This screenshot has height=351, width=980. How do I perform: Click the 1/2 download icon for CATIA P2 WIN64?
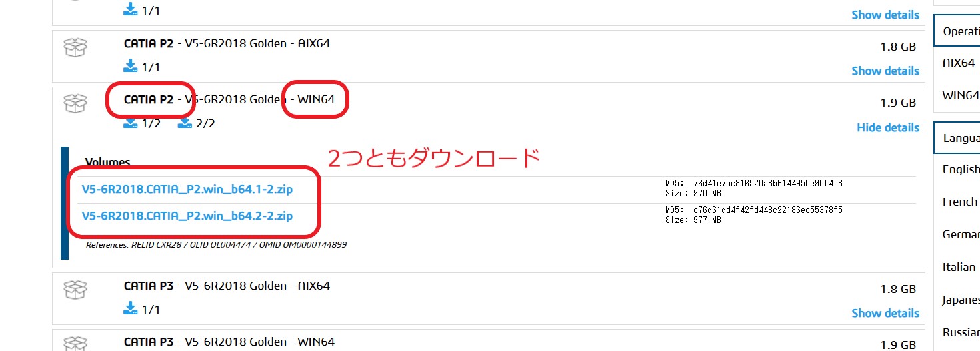click(x=131, y=123)
